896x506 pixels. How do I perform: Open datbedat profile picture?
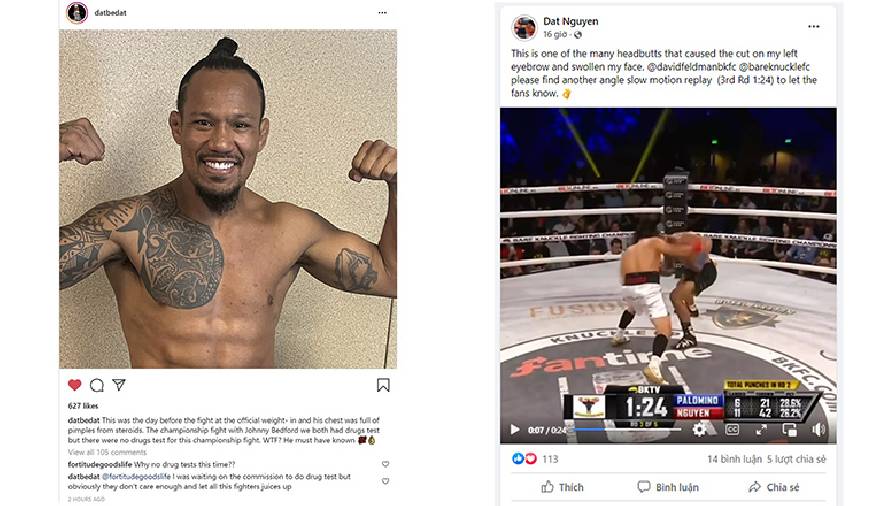click(x=77, y=13)
